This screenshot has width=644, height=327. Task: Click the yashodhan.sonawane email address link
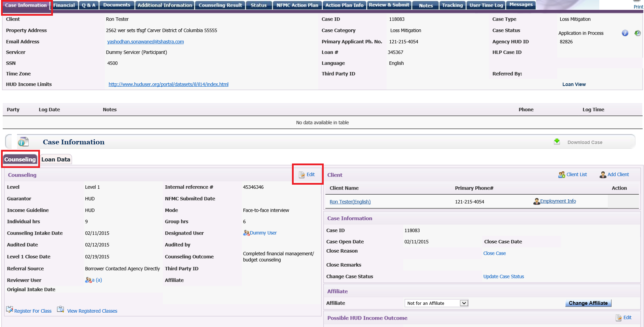coord(145,42)
